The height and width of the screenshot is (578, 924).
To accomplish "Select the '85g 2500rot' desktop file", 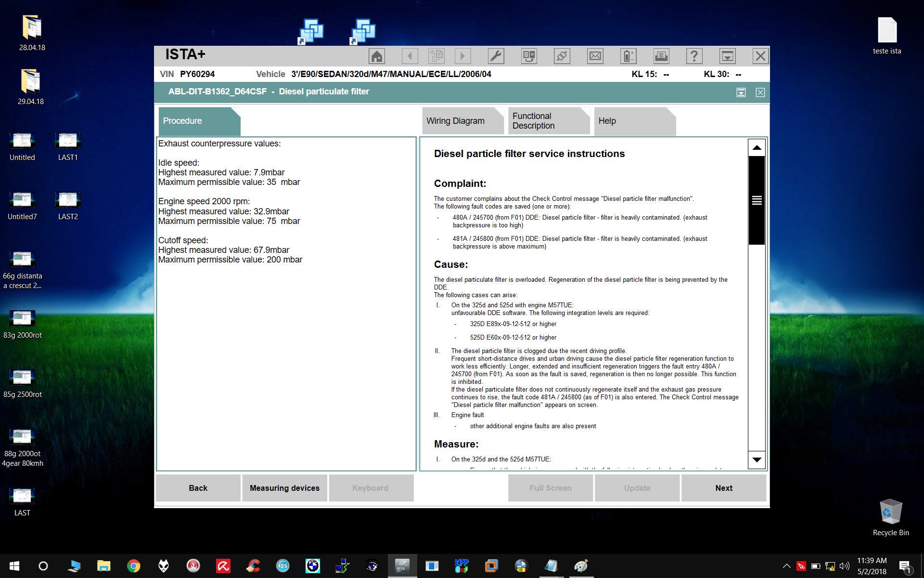I will 22,384.
